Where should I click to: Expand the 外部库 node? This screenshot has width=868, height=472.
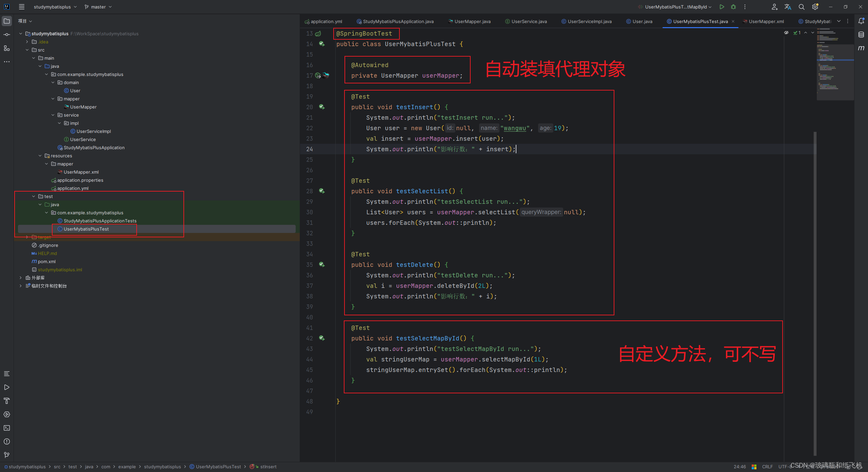pyautogui.click(x=21, y=278)
